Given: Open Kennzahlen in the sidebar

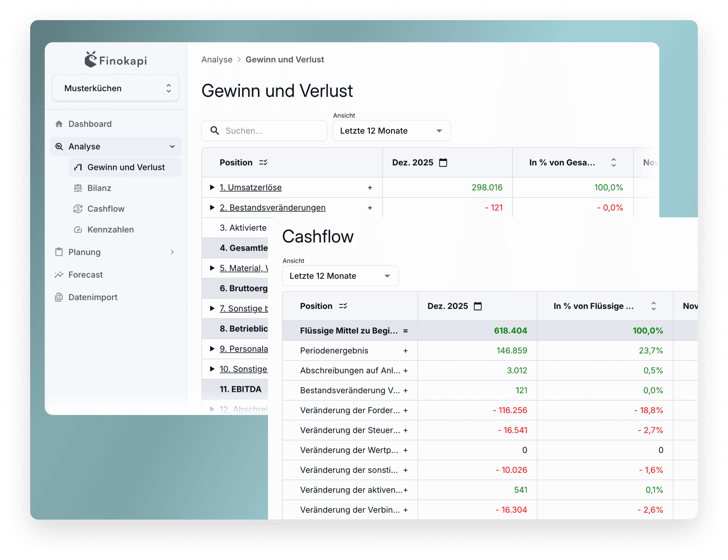Looking at the screenshot, I should (x=110, y=230).
